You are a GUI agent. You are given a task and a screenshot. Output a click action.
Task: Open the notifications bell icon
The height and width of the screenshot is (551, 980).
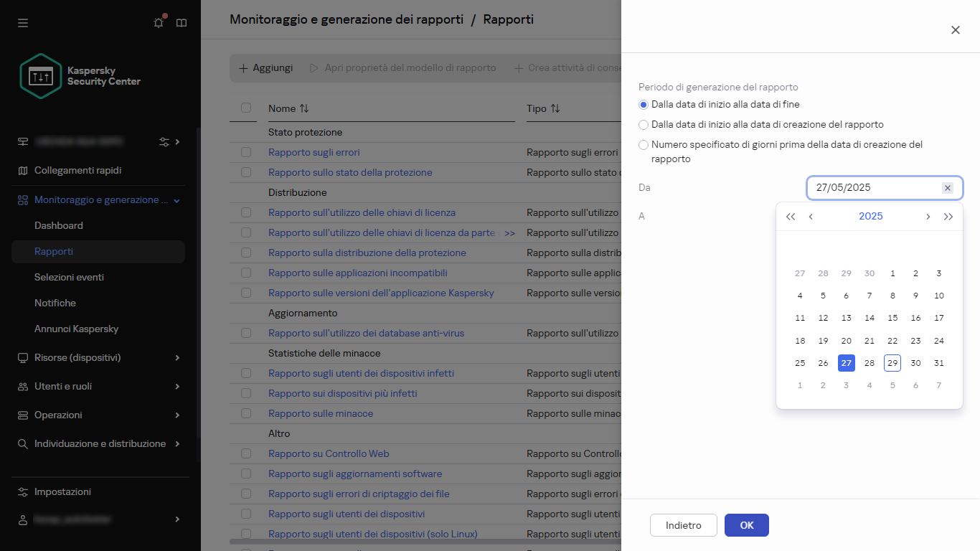pos(158,22)
